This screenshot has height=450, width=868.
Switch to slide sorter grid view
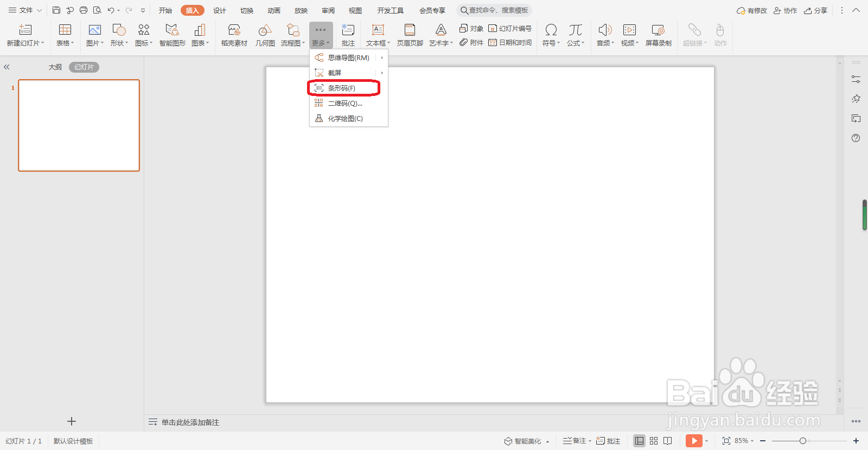pos(654,441)
